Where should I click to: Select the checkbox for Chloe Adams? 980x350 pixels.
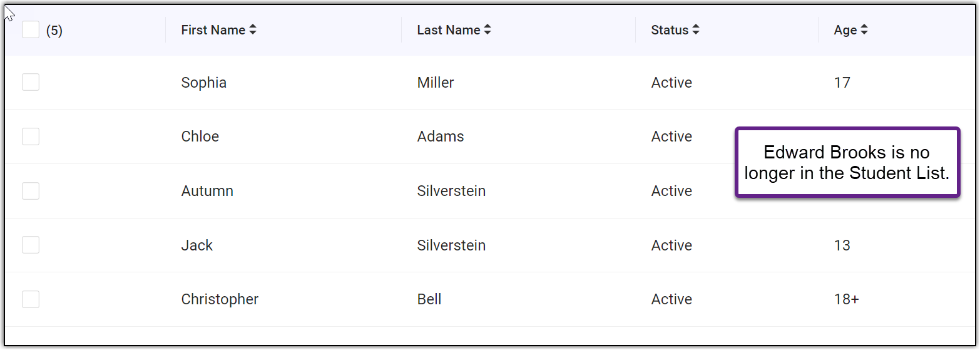pos(31,136)
